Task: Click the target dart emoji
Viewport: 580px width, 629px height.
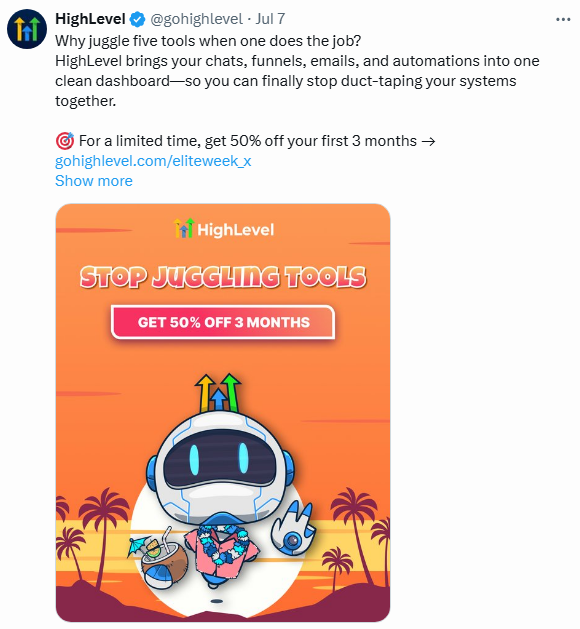Action: coord(65,141)
